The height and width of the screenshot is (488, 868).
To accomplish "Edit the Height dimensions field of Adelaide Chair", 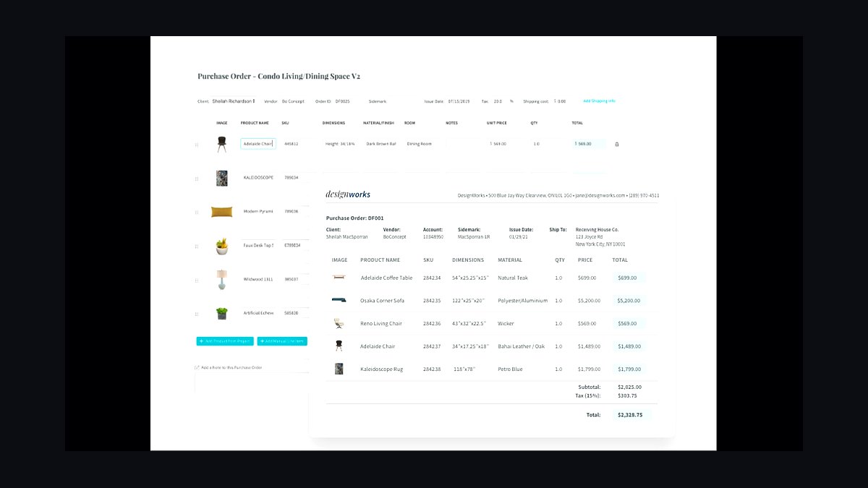I will coord(340,144).
